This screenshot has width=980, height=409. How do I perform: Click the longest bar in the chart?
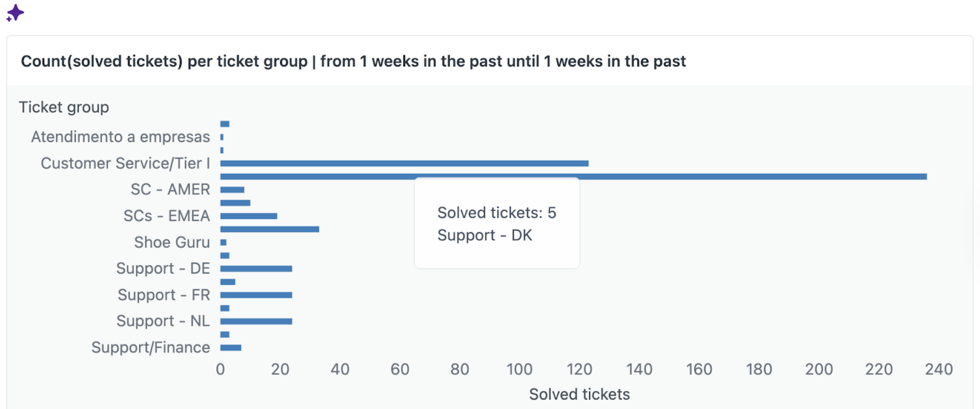point(573,176)
